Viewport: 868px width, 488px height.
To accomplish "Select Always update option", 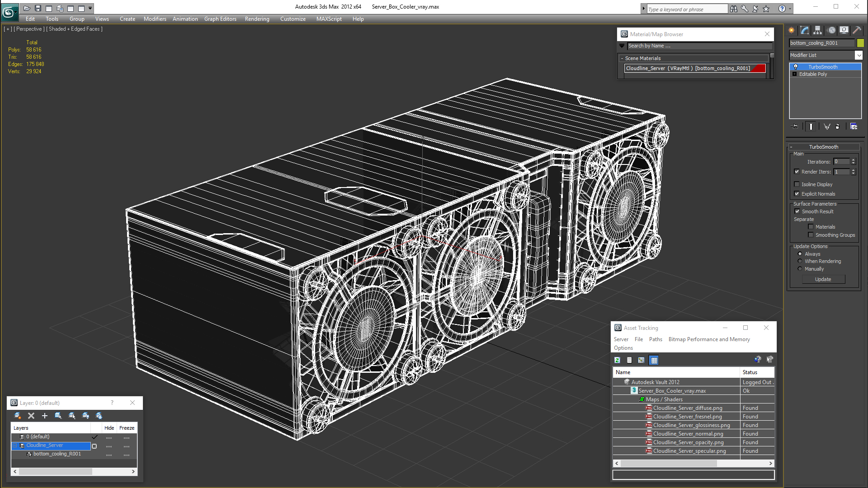I will 800,254.
